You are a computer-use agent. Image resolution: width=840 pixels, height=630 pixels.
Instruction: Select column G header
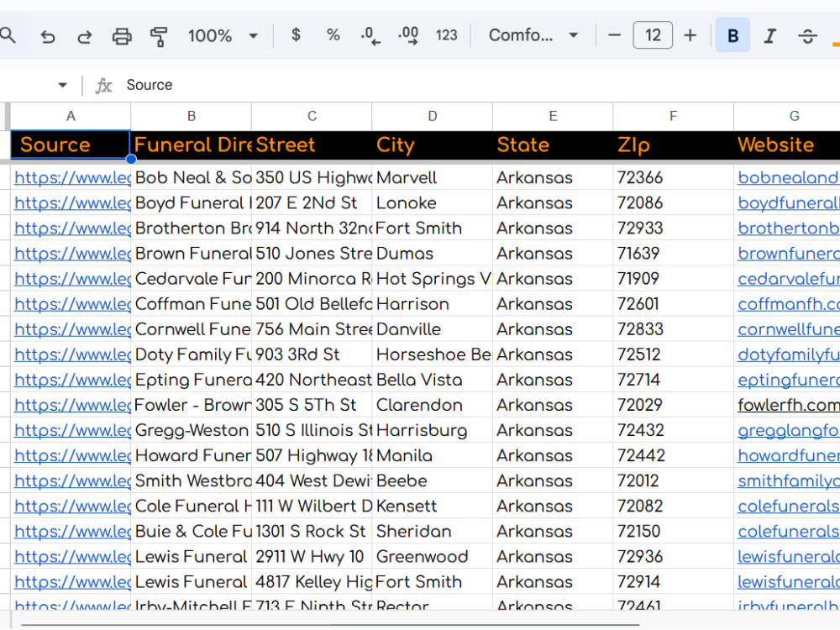point(787,116)
